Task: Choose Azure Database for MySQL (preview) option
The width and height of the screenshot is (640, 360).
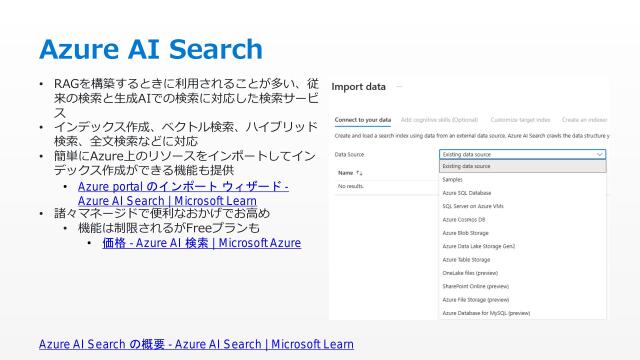Action: point(486,313)
